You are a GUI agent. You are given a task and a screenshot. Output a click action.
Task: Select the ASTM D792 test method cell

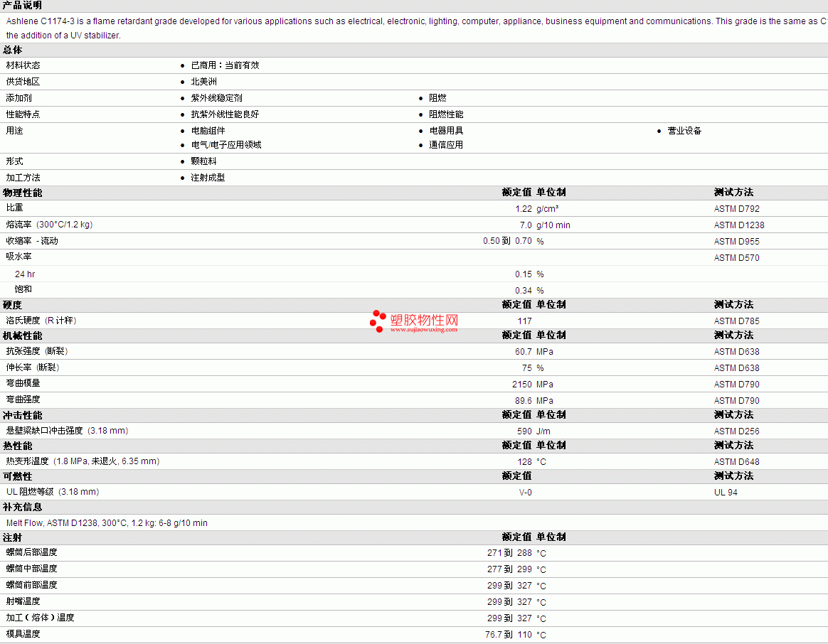(737, 208)
